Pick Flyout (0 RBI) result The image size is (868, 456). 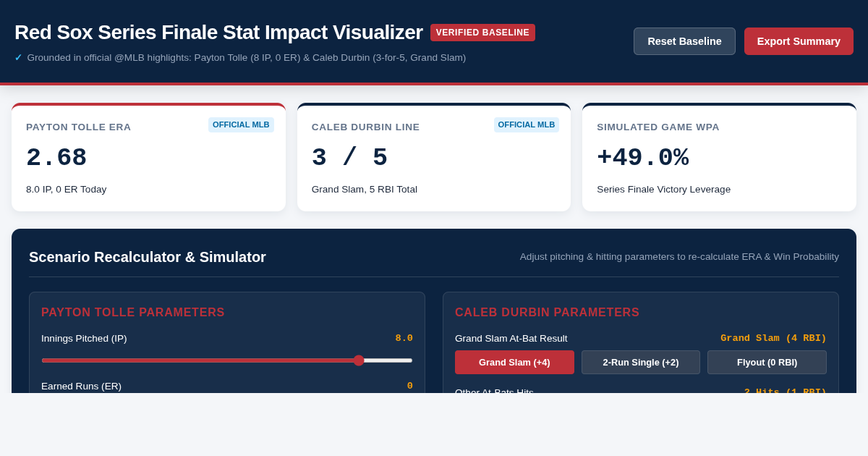click(767, 363)
